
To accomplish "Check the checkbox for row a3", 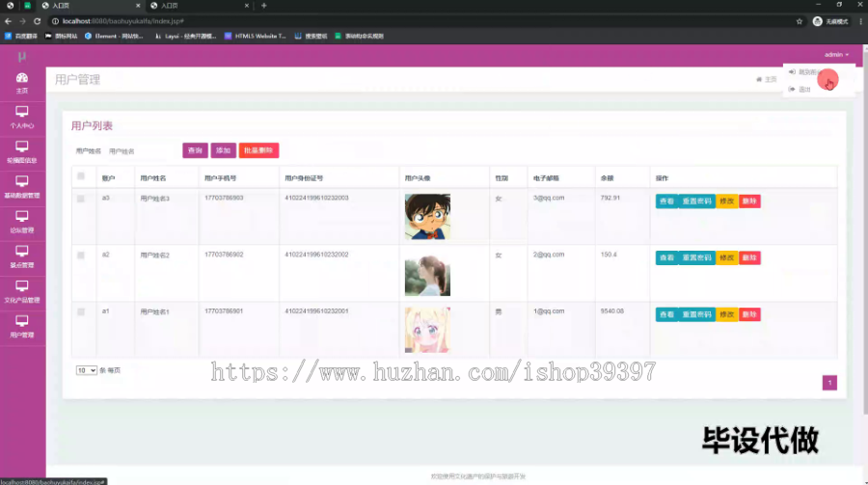I will [81, 199].
